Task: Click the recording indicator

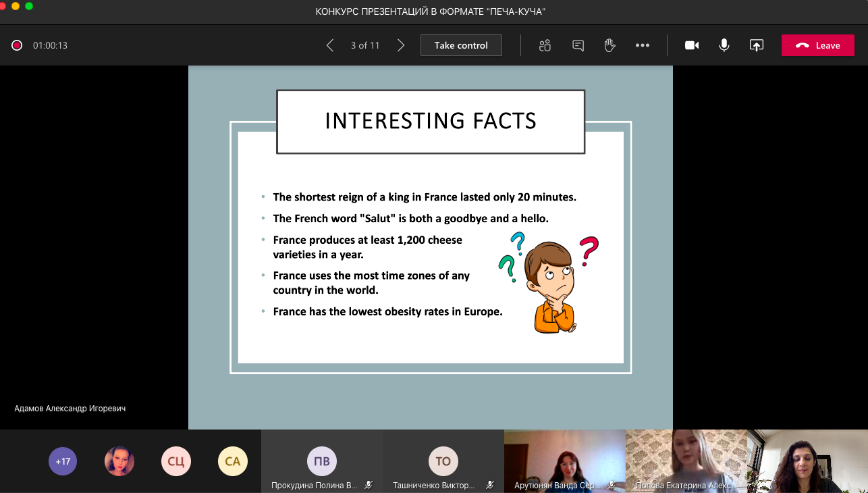Action: 17,45
